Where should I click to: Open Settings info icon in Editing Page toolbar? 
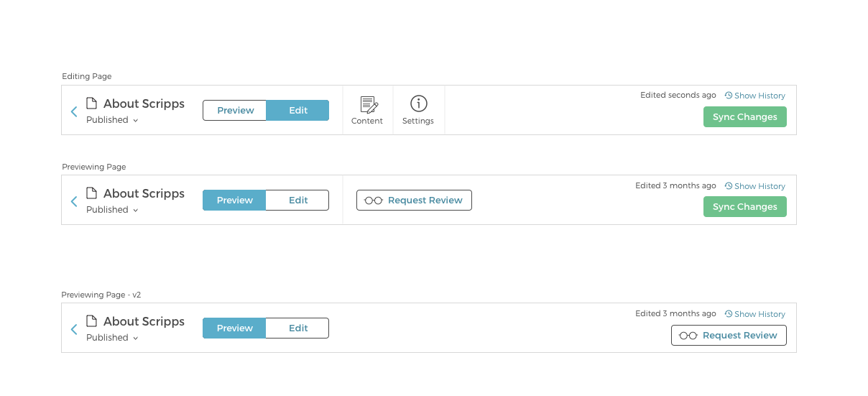point(418,111)
